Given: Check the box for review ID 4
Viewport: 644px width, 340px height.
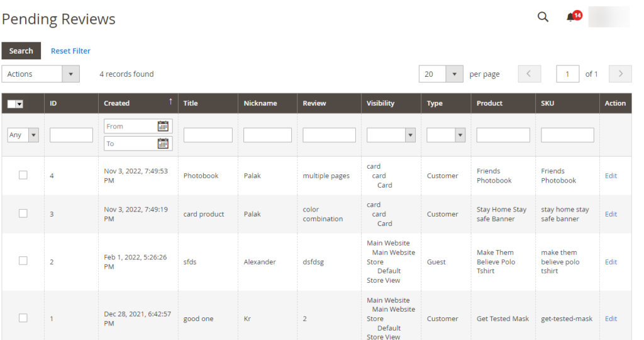Looking at the screenshot, I should (x=23, y=176).
